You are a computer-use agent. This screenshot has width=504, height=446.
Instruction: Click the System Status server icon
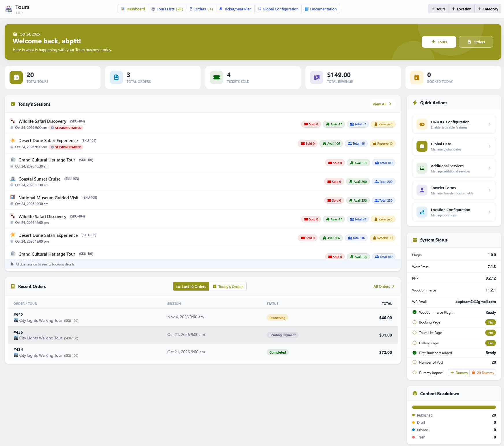click(x=415, y=240)
